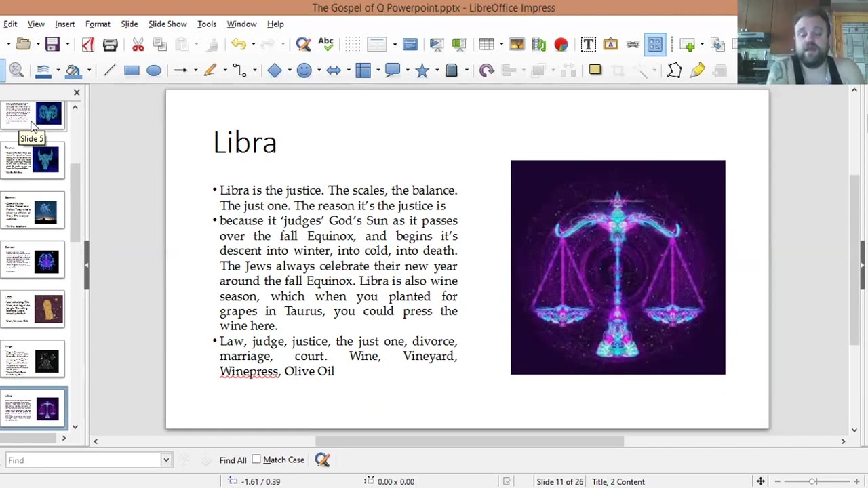The image size is (868, 488).
Task: Insert a chart
Action: click(561, 45)
